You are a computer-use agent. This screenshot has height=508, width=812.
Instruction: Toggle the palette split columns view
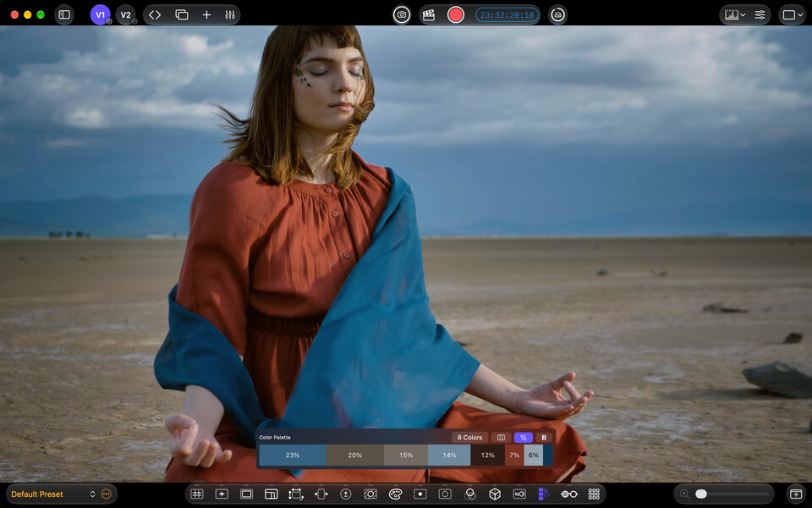pos(501,438)
